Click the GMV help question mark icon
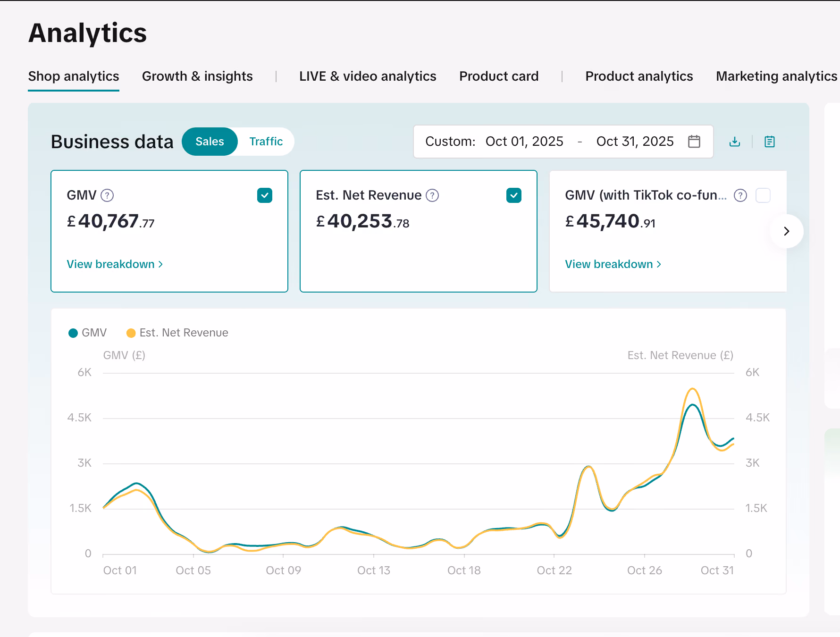 (x=107, y=195)
